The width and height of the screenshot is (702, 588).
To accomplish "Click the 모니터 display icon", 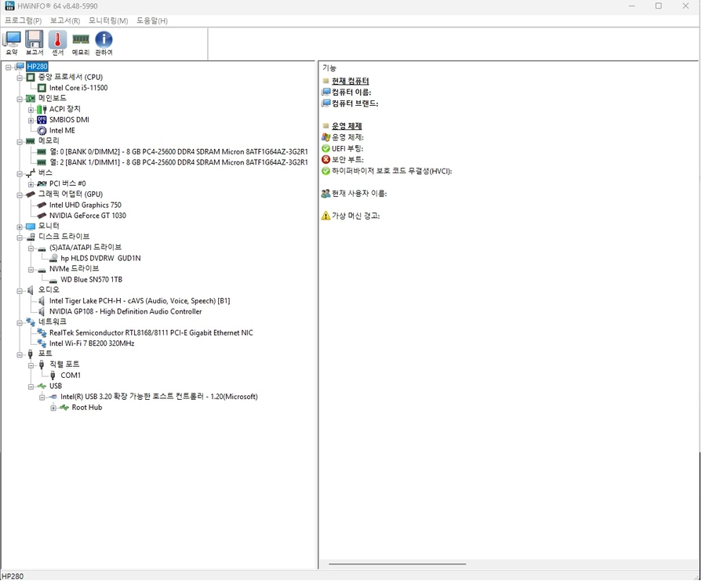I will 31,227.
